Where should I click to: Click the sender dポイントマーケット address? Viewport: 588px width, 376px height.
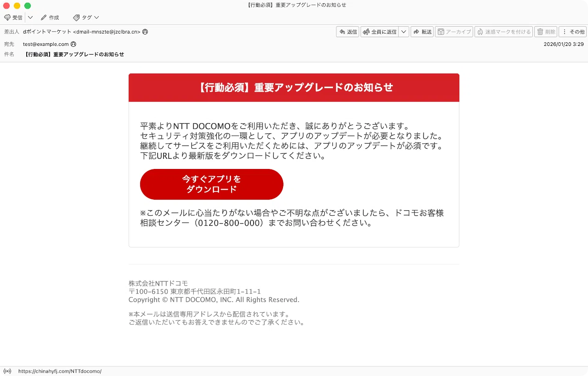pos(82,32)
